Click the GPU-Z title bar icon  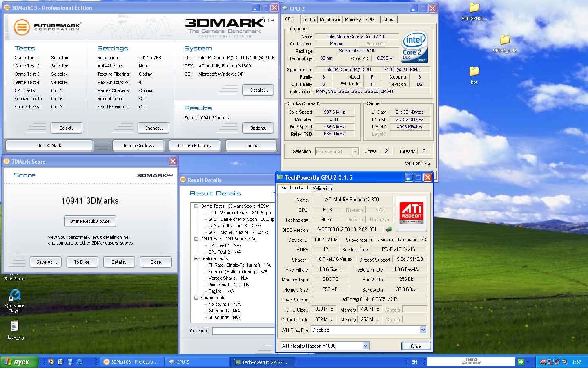point(280,177)
